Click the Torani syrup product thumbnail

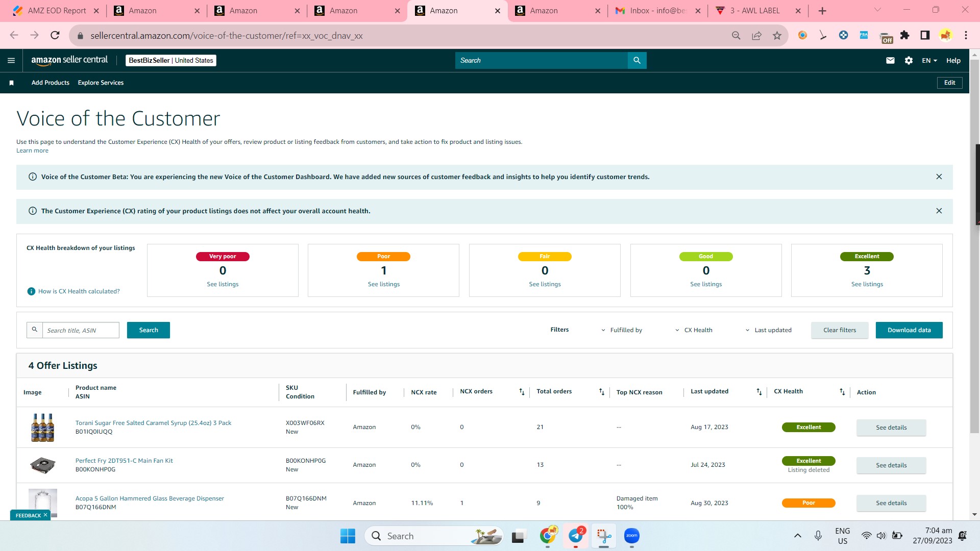[43, 428]
